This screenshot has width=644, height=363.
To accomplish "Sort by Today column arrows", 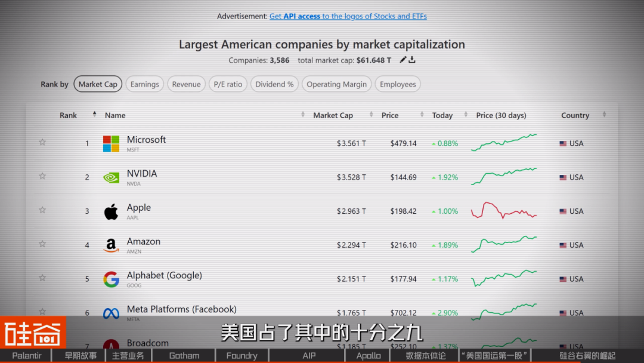I will (466, 114).
